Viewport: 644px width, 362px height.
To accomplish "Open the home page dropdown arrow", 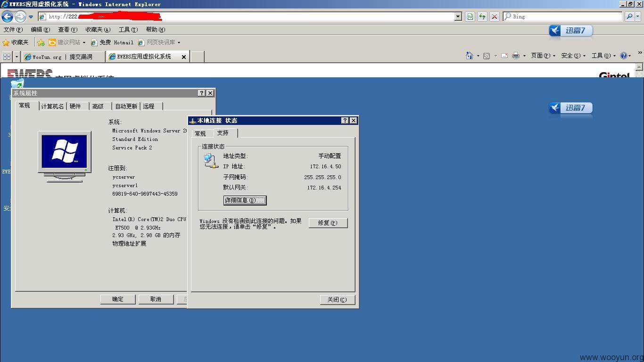I will [x=478, y=56].
